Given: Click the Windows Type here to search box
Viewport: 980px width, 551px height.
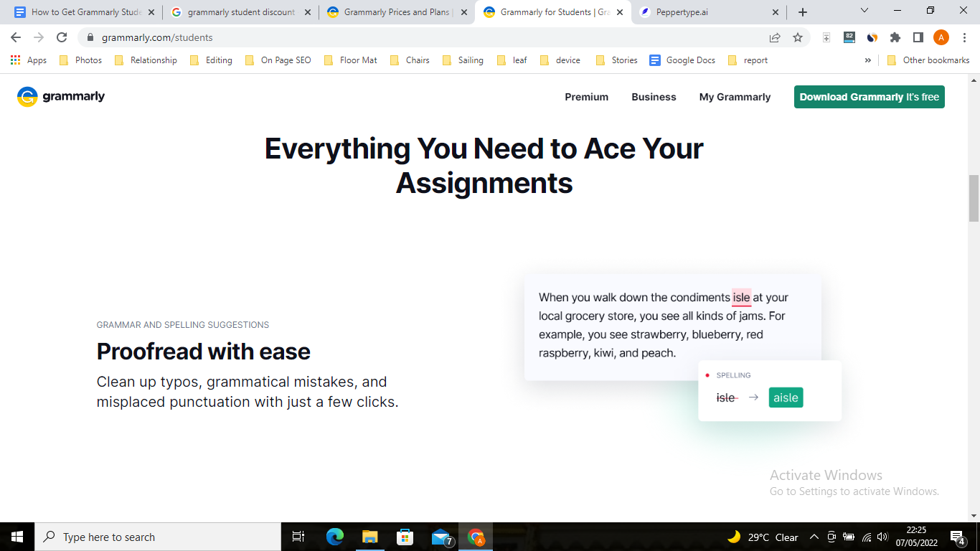Looking at the screenshot, I should [158, 537].
